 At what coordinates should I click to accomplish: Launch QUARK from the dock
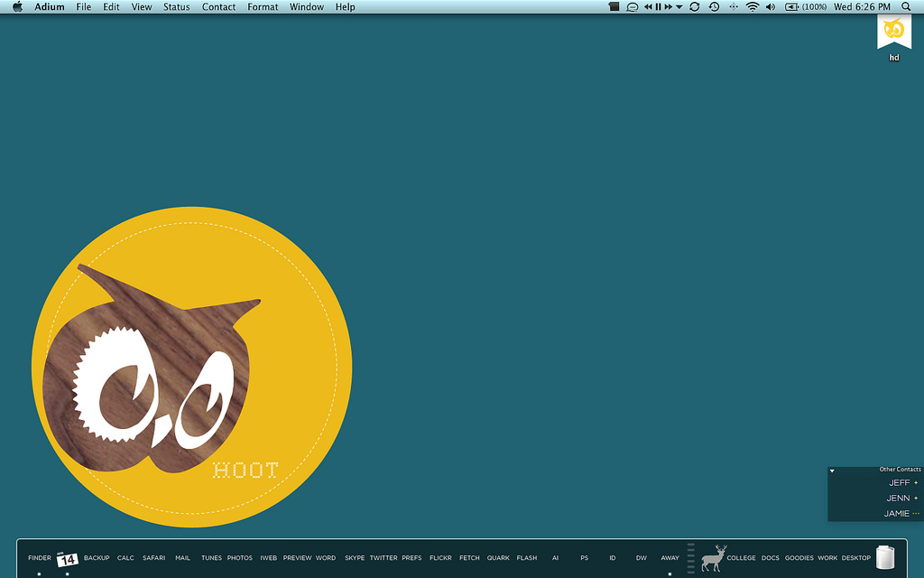coord(498,558)
